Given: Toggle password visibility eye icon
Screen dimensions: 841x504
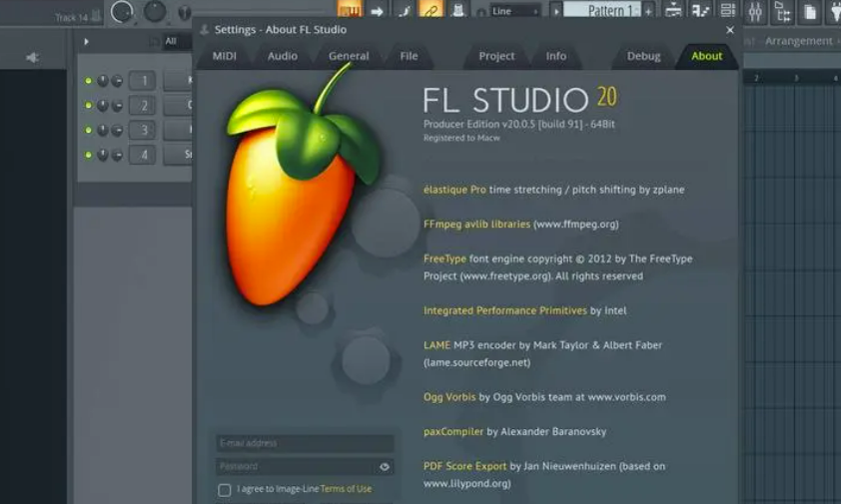Looking at the screenshot, I should coord(384,466).
